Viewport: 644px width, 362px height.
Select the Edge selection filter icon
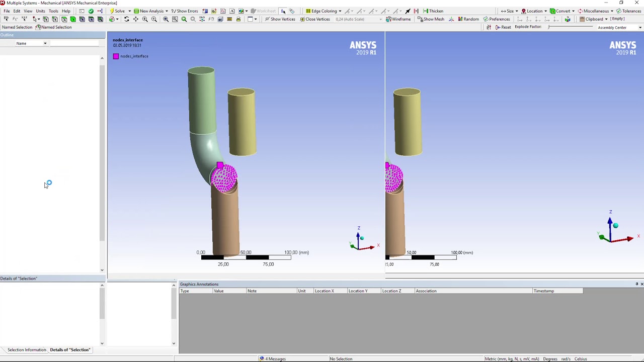click(x=55, y=19)
